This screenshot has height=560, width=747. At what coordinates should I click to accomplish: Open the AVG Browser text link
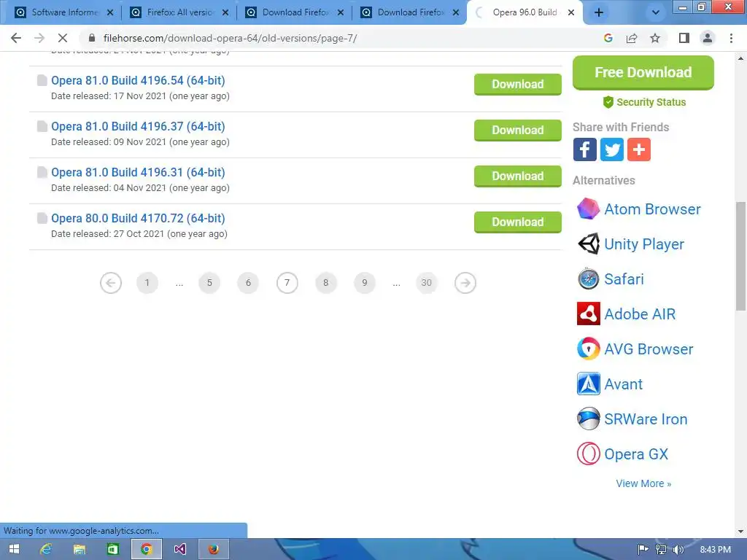[649, 349]
